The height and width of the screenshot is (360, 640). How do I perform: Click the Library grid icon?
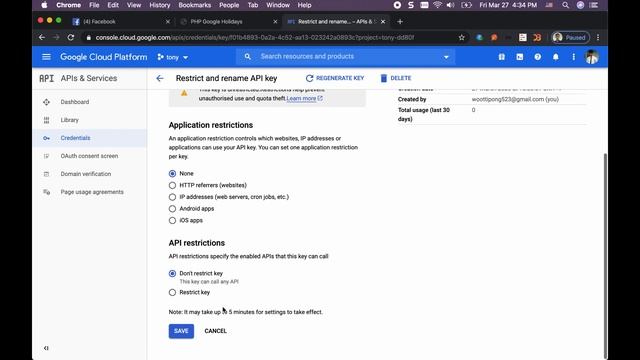46,120
